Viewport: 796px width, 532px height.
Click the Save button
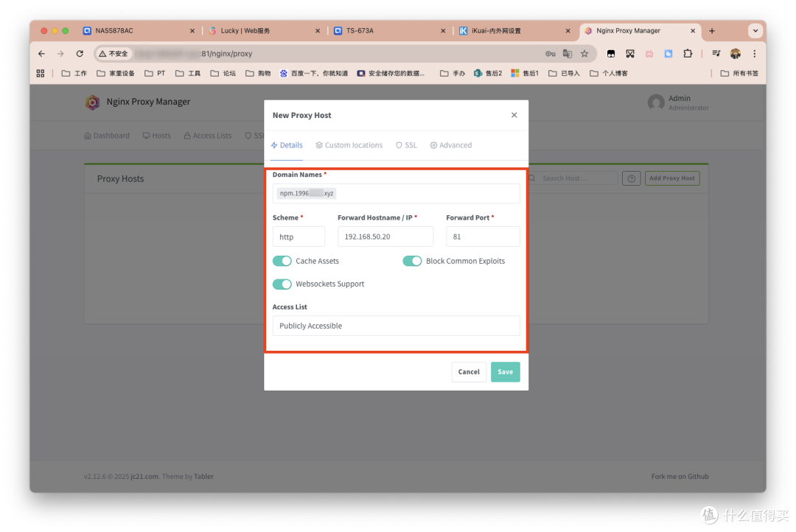505,372
